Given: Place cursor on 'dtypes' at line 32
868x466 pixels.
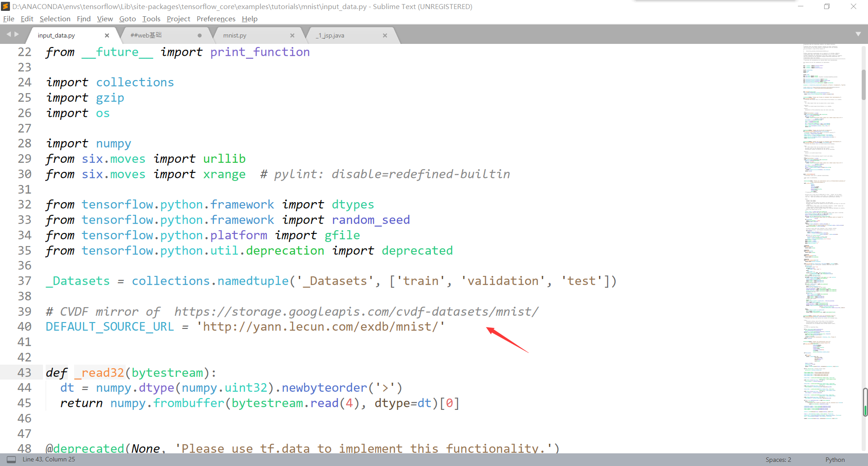Looking at the screenshot, I should pyautogui.click(x=353, y=205).
